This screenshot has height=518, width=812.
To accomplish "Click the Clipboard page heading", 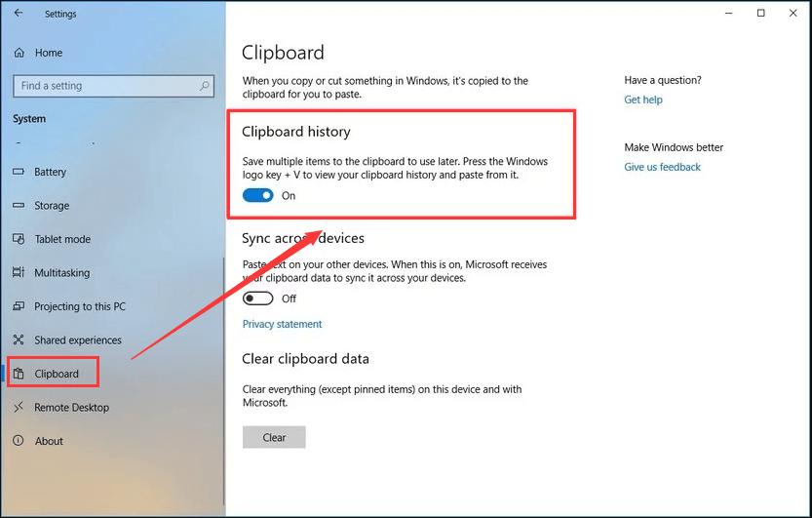I will point(283,53).
